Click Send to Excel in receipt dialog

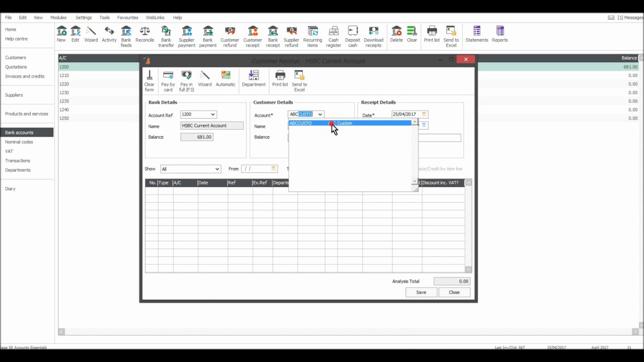click(x=299, y=81)
